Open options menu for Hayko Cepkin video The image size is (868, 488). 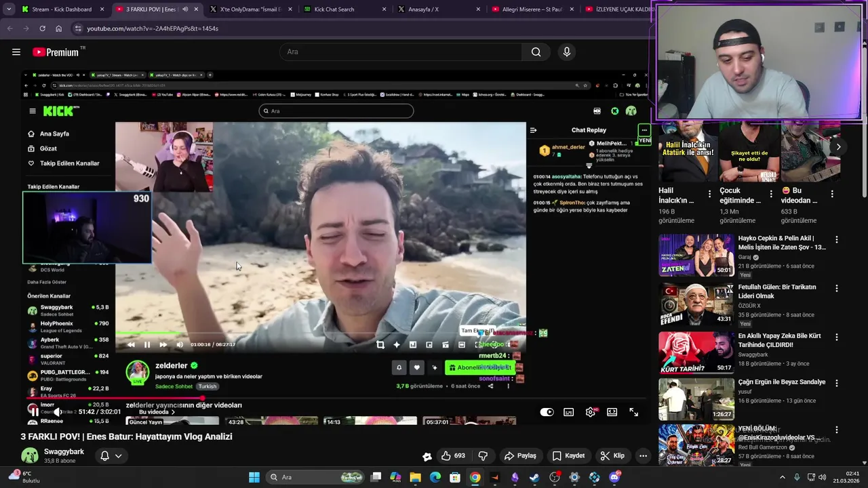click(x=837, y=240)
